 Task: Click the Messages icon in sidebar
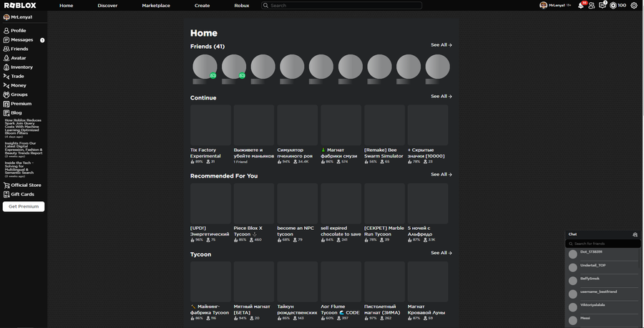(6, 40)
